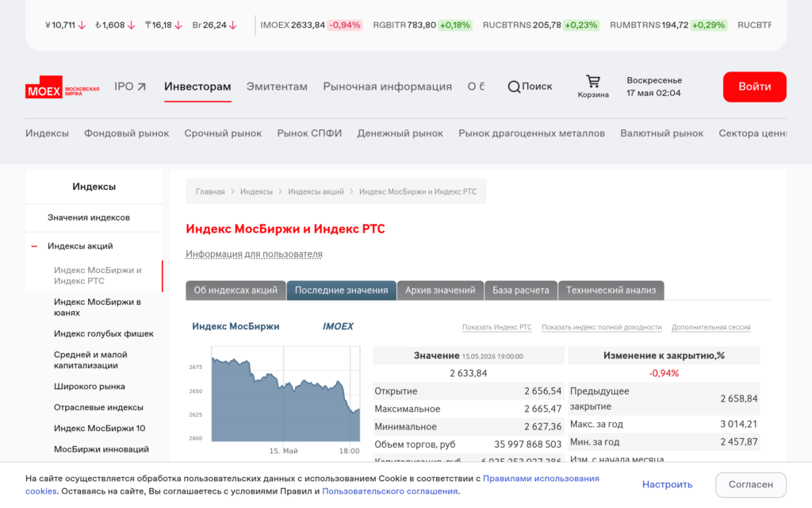The image size is (812, 508).
Task: Open Индекс голубых фишек sidebar item
Action: (104, 334)
